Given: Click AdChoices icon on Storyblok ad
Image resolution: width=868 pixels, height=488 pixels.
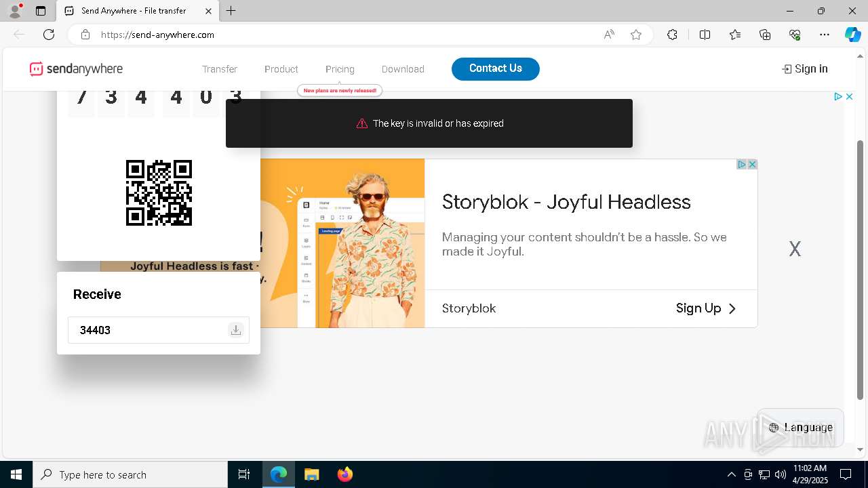Looking at the screenshot, I should tap(742, 164).
